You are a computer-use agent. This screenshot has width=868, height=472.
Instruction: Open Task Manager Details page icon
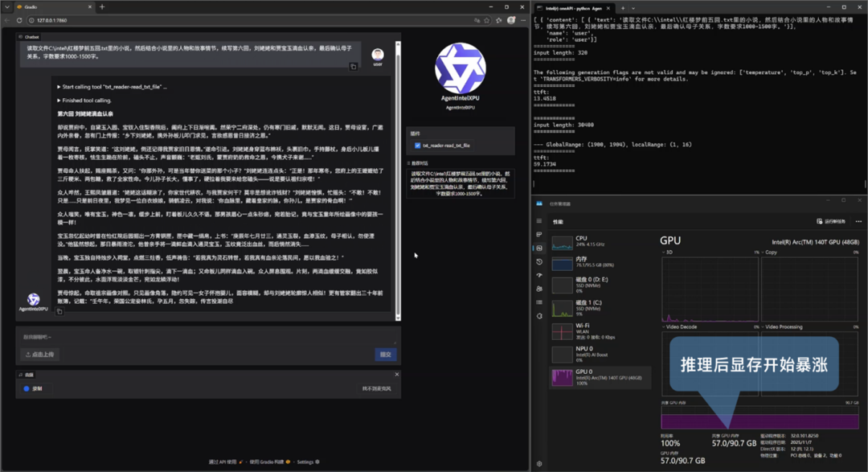point(539,302)
